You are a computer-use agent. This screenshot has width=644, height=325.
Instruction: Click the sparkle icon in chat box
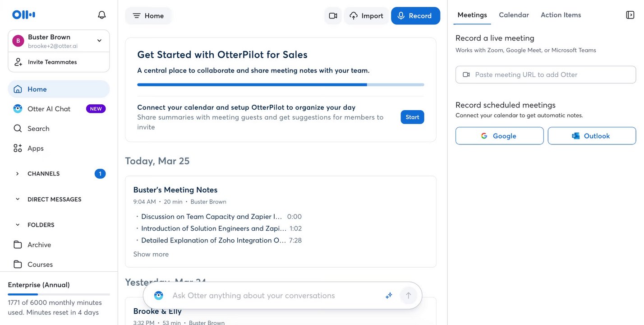click(389, 296)
